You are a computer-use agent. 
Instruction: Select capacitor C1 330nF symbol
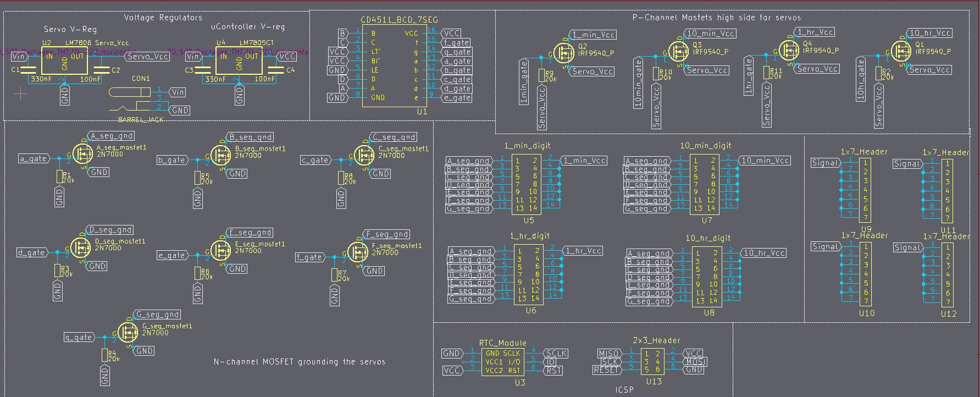[x=27, y=70]
